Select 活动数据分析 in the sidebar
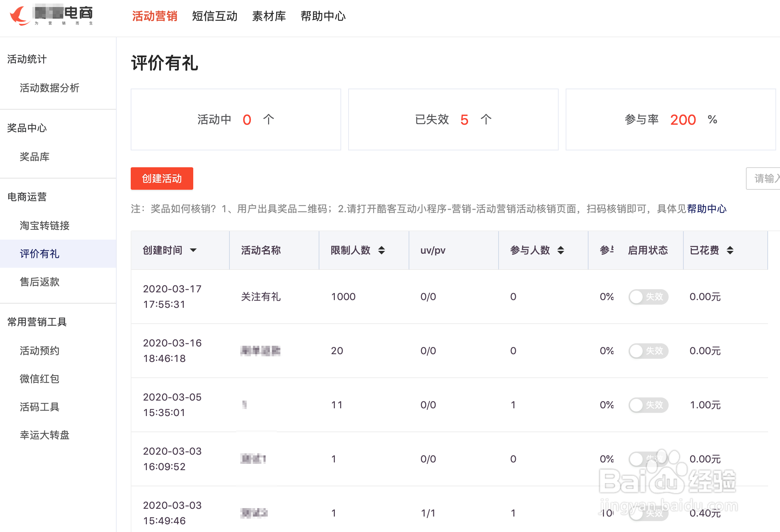 [x=49, y=88]
